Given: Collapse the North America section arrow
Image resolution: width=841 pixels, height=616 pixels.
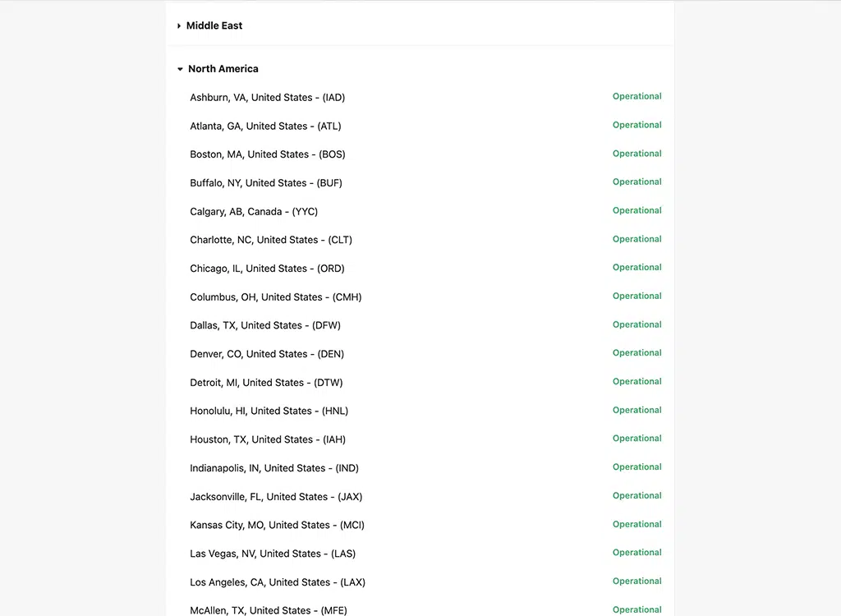Looking at the screenshot, I should coord(180,70).
